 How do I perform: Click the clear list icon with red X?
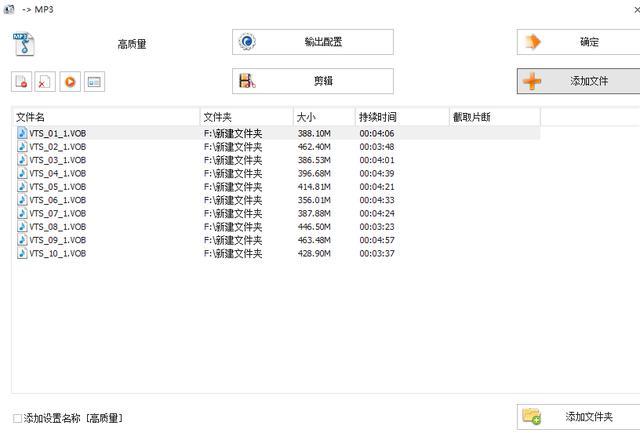(45, 82)
